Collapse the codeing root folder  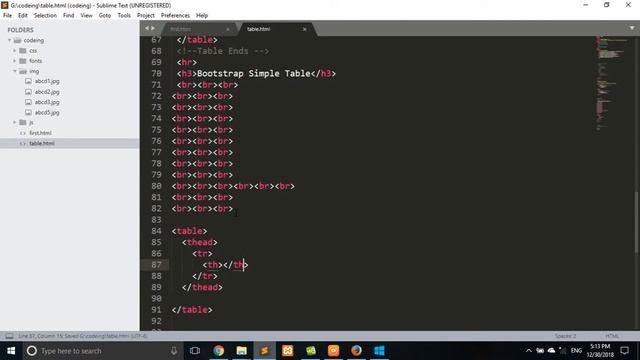tap(9, 40)
